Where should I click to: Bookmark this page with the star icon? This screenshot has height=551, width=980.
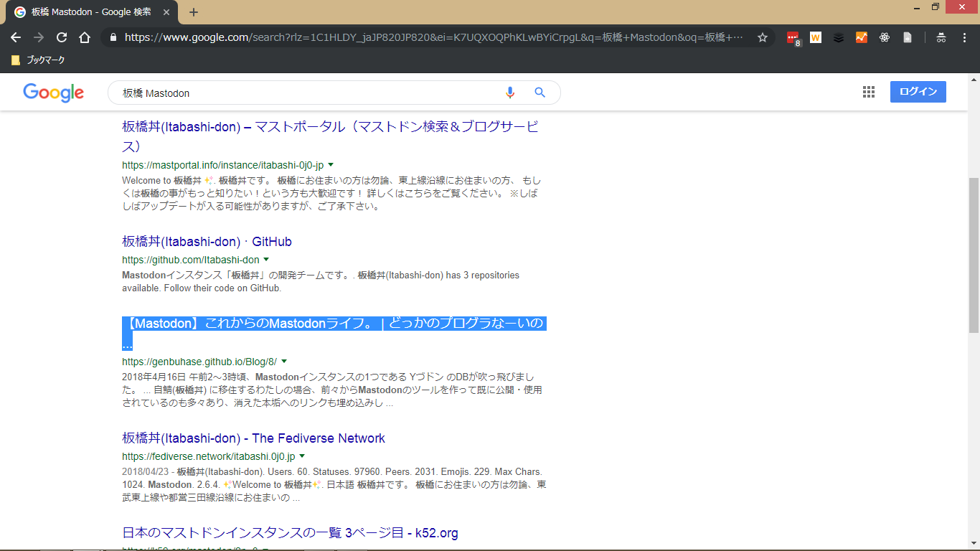coord(763,37)
